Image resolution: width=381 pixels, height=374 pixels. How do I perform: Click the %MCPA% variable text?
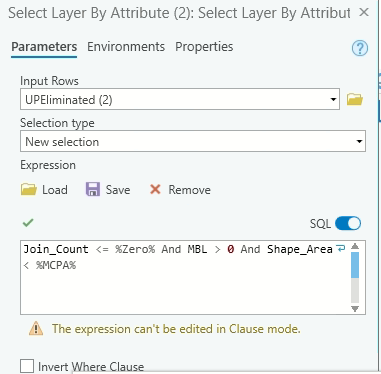coord(56,265)
